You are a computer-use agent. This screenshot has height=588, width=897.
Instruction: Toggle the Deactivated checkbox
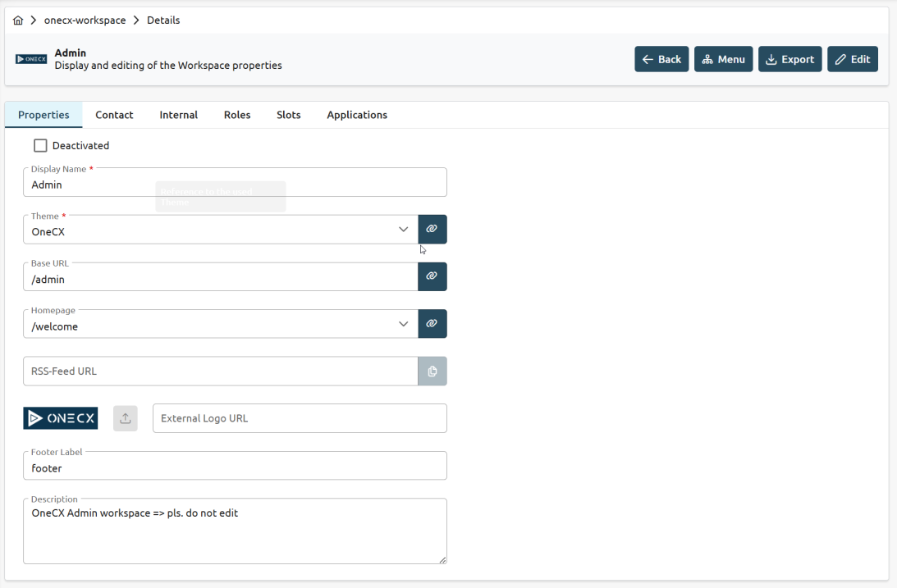40,146
